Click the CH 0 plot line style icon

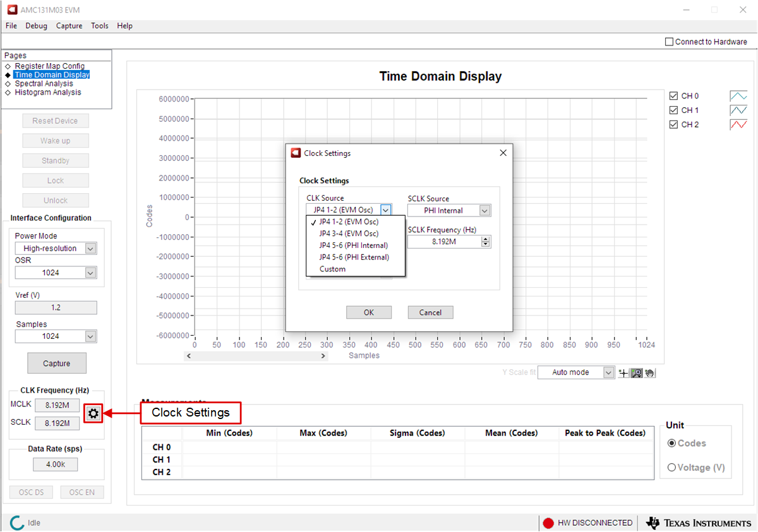click(738, 96)
